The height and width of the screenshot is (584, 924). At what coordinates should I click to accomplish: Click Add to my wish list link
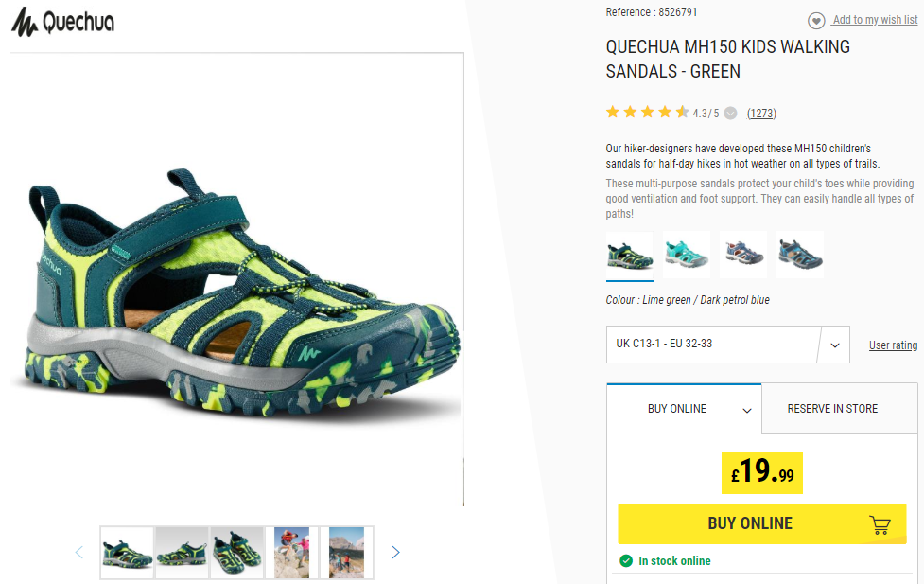pos(875,20)
